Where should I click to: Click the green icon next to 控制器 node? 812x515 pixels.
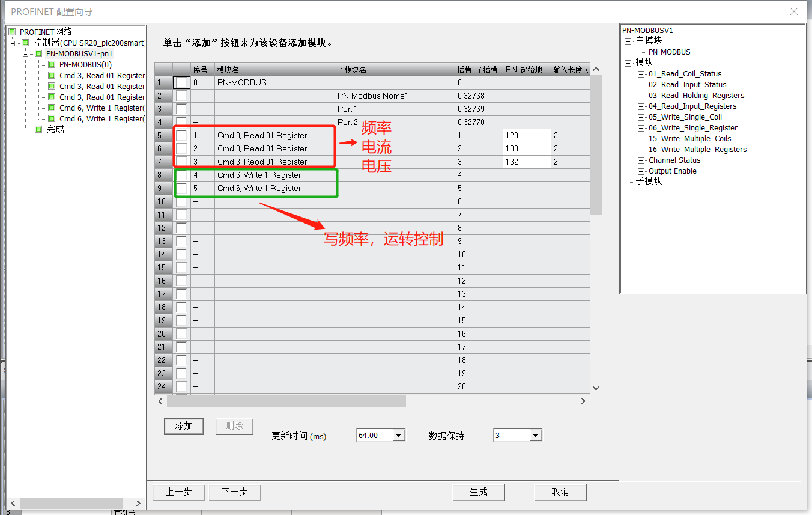click(x=25, y=43)
